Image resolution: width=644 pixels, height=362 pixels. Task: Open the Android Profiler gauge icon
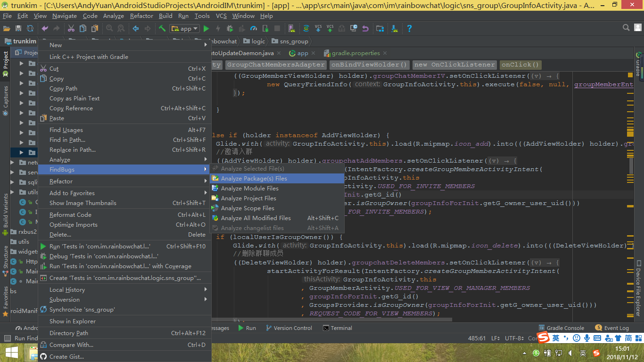click(254, 28)
